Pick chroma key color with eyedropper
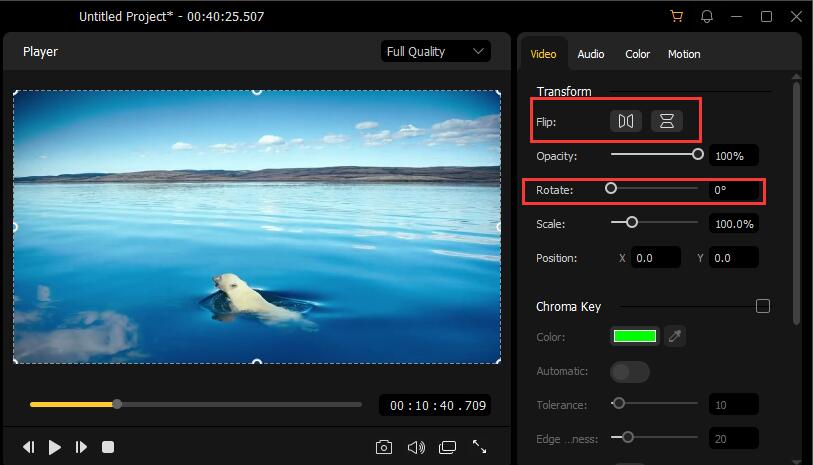The height and width of the screenshot is (465, 813). point(676,337)
